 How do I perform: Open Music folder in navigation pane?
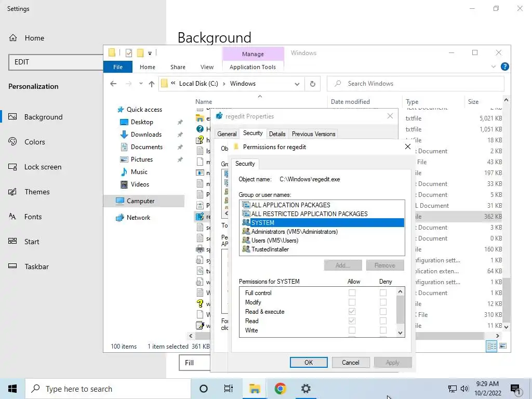click(139, 172)
